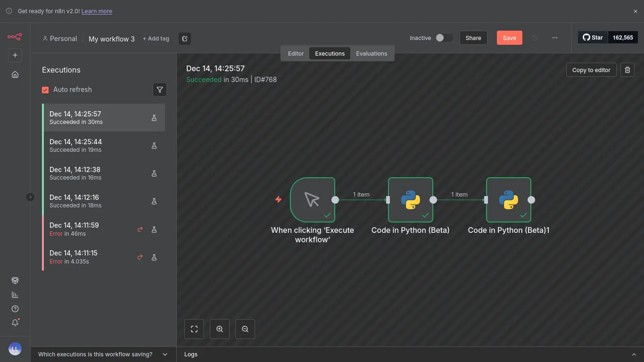Uncheck the Auto refresh checkbox
Viewport: 644px width, 362px height.
[46, 90]
